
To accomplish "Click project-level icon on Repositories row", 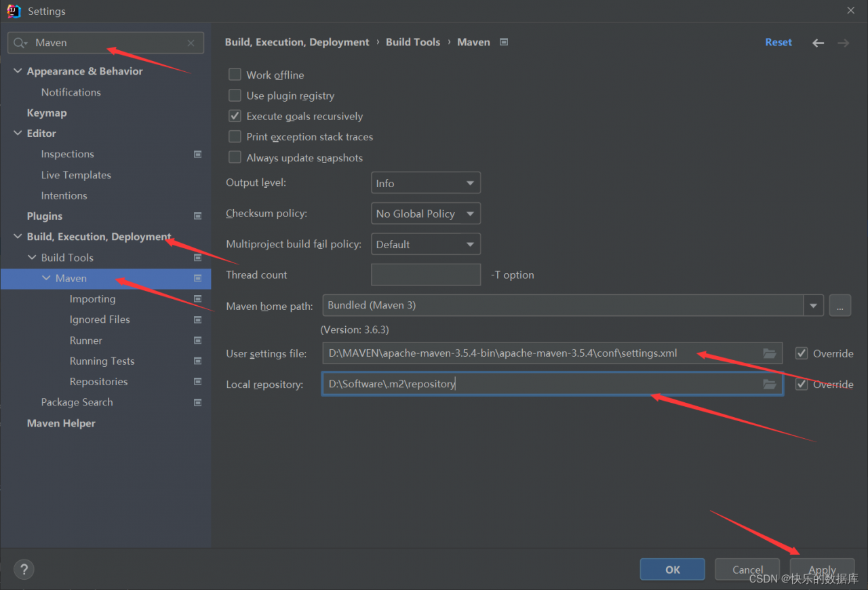I will [x=197, y=381].
